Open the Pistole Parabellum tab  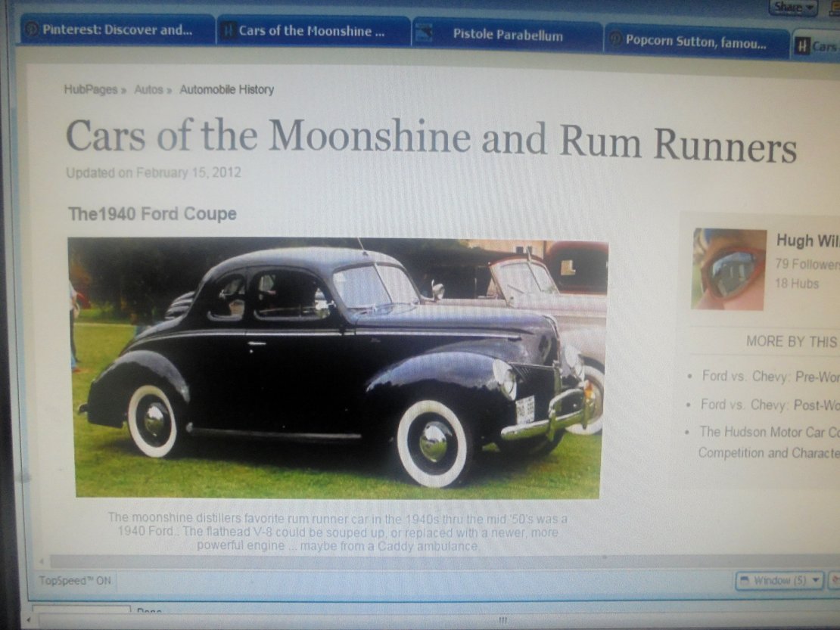tap(507, 35)
